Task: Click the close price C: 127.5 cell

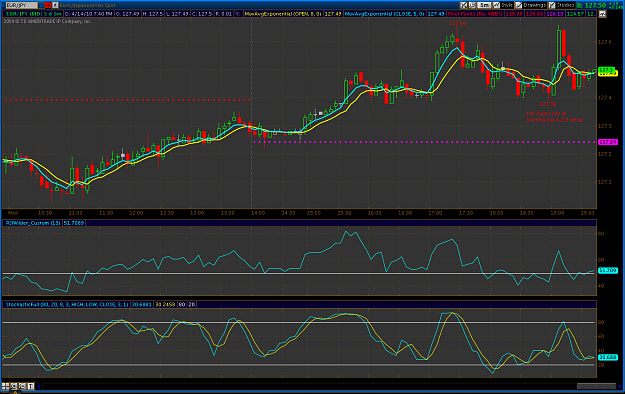Action: (202, 14)
